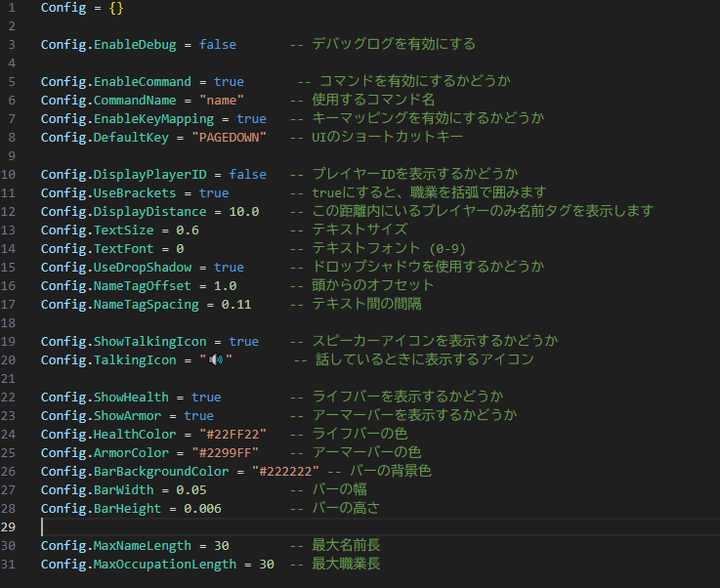Click the curly braces in Config = {}
Image resolution: width=720 pixels, height=588 pixels.
coord(116,8)
